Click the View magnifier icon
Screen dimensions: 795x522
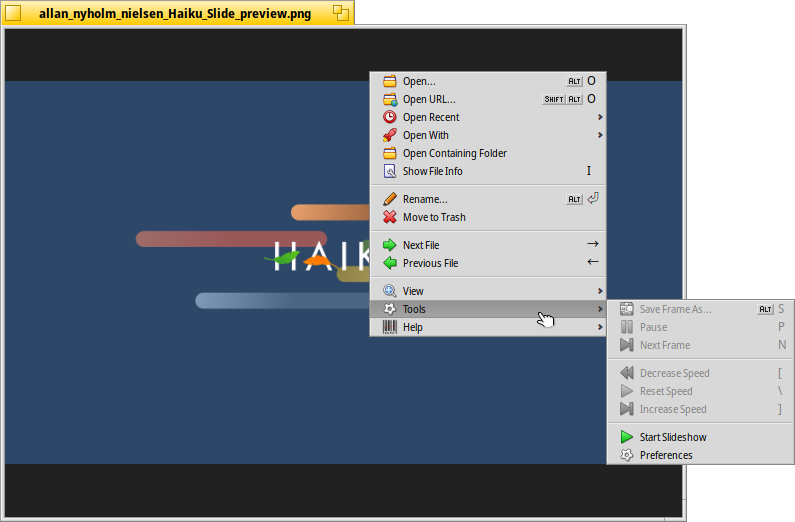[x=389, y=291]
